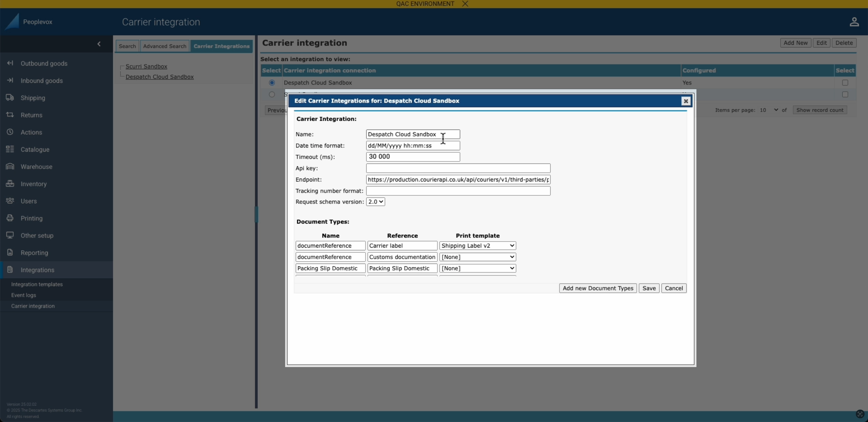Open Carrier integration submenu item
This screenshot has width=868, height=422.
pyautogui.click(x=33, y=306)
